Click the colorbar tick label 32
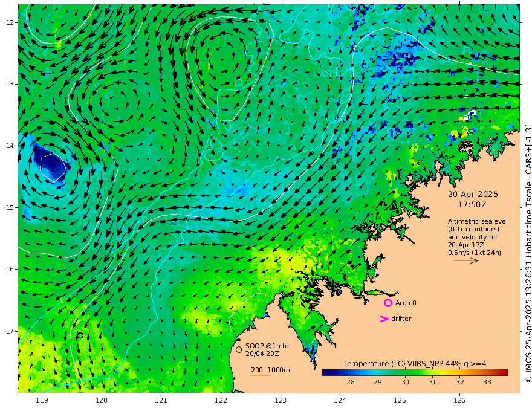 pos(459,382)
